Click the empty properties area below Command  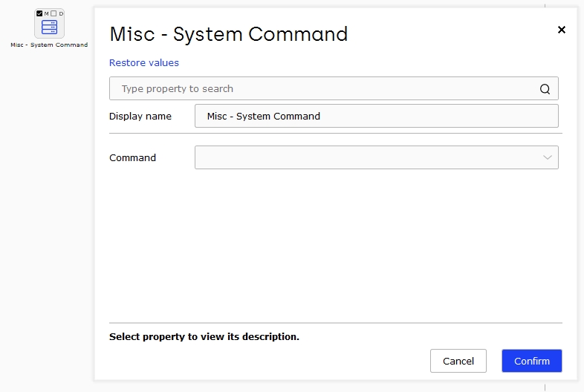[x=335, y=246]
